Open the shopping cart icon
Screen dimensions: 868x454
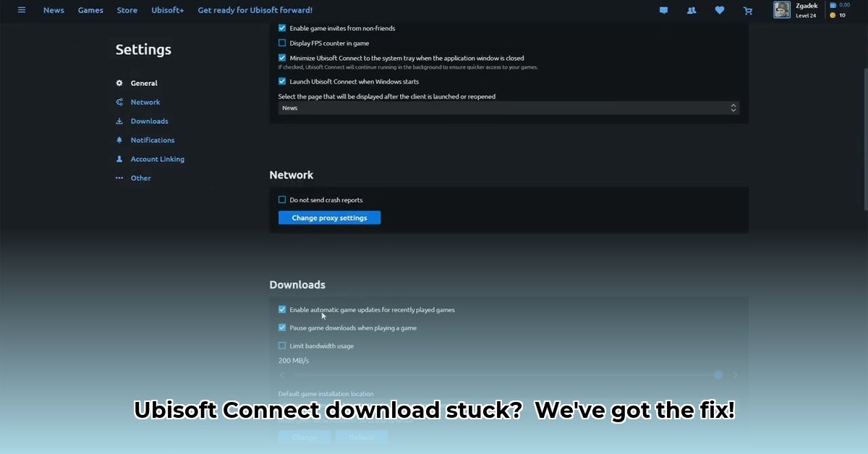click(x=748, y=10)
